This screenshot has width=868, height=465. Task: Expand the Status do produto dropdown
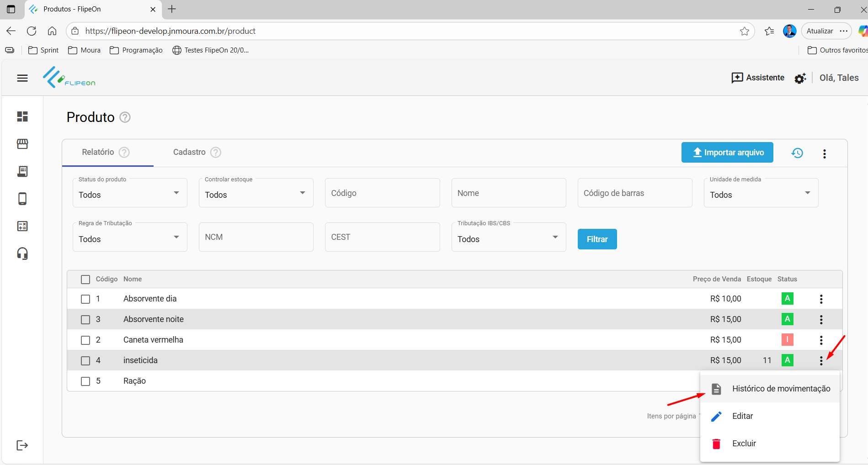click(130, 193)
